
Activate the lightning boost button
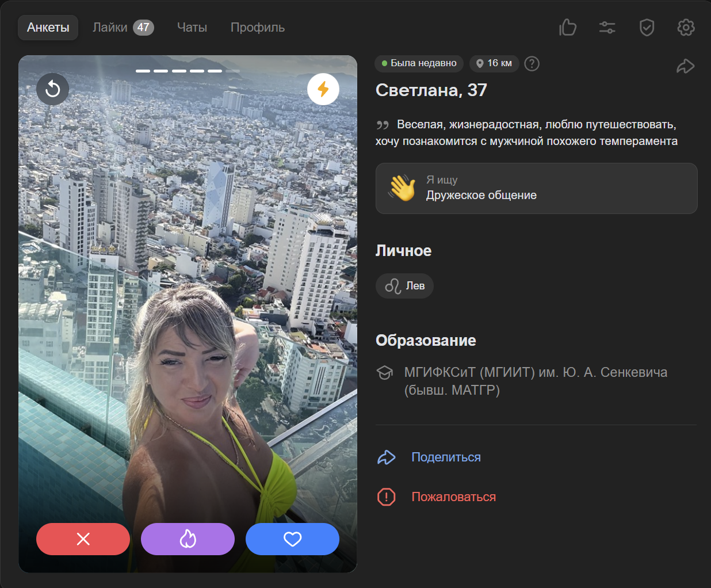[323, 89]
